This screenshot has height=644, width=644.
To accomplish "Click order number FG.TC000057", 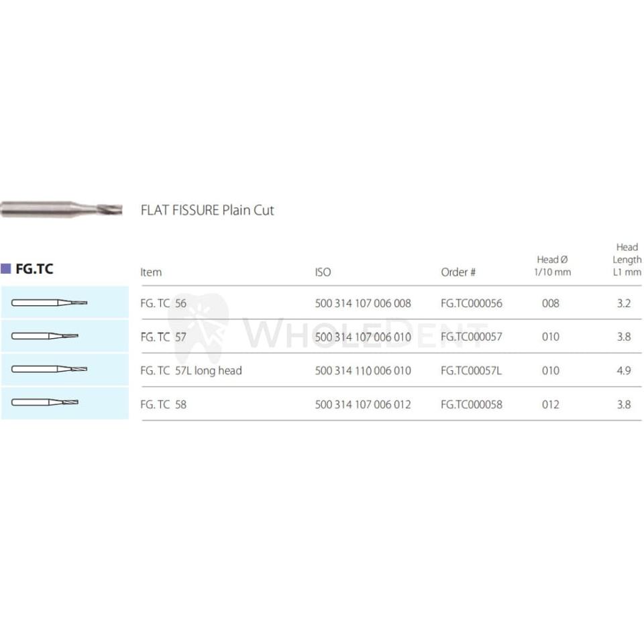I will tap(471, 337).
